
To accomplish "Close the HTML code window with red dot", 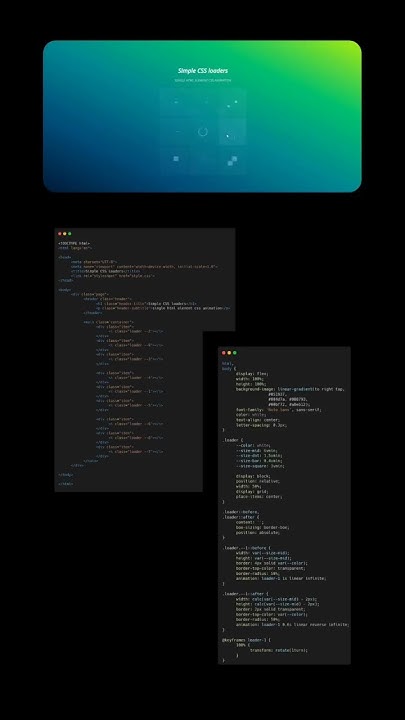I will (x=60, y=234).
